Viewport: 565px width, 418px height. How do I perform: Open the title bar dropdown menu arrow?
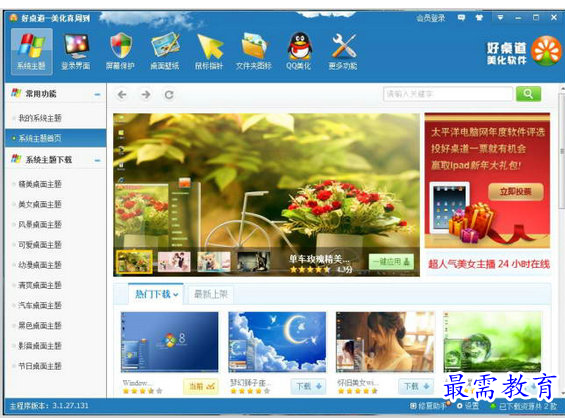[x=500, y=17]
